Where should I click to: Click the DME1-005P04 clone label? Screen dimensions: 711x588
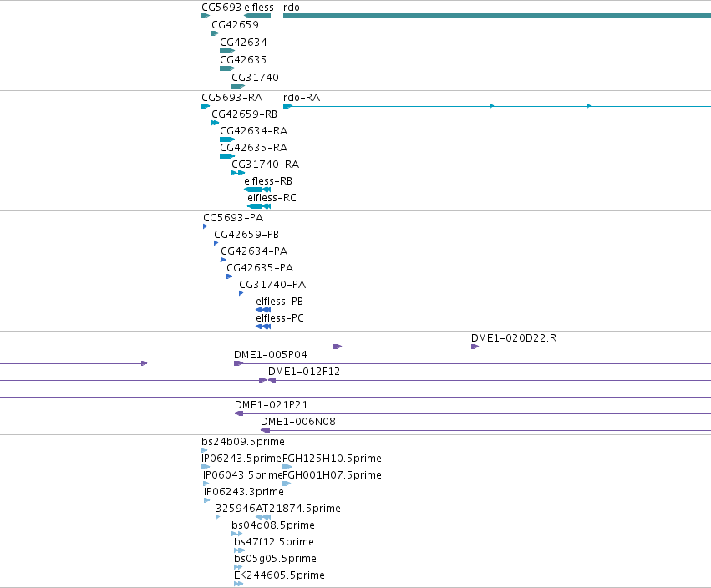pos(270,354)
